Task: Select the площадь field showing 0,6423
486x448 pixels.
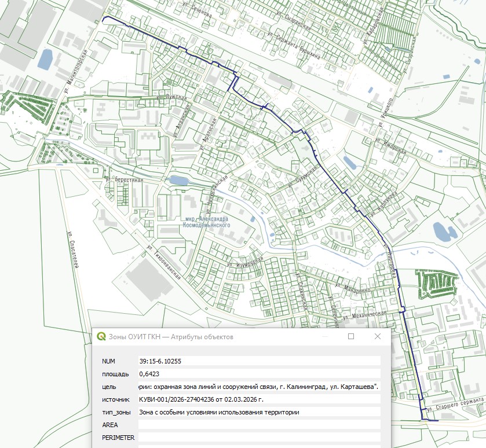Action: point(259,373)
